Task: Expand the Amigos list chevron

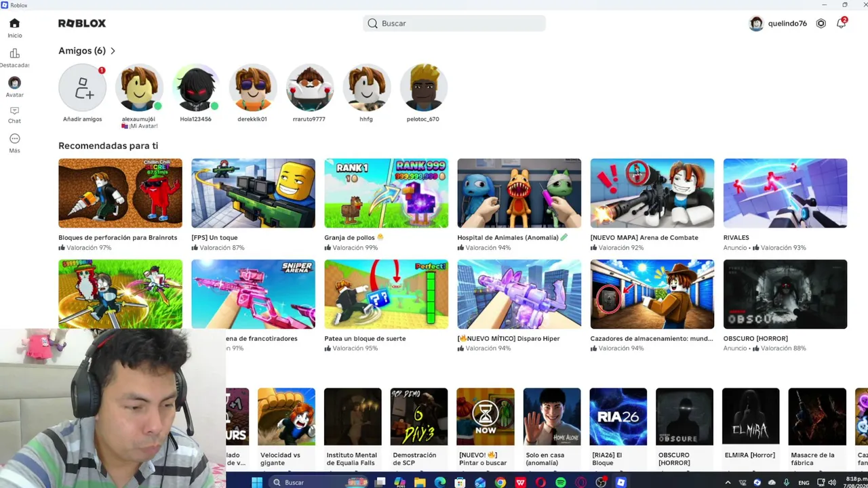Action: [x=113, y=51]
